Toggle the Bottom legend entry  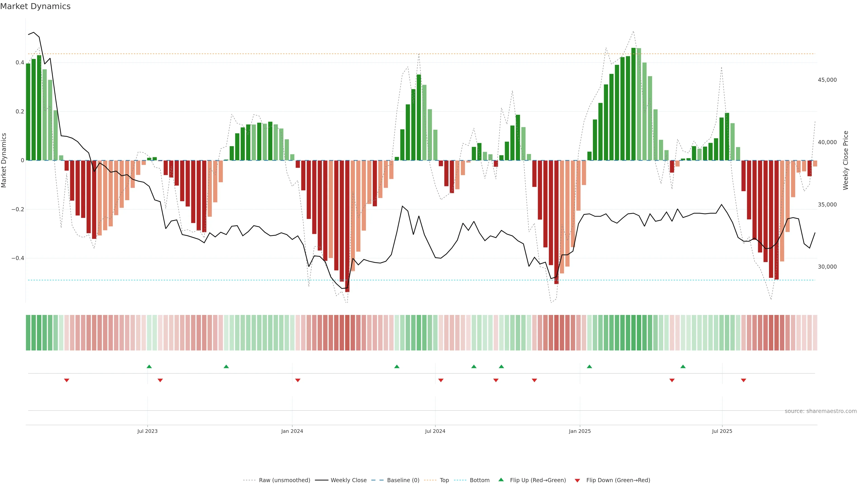coord(479,480)
